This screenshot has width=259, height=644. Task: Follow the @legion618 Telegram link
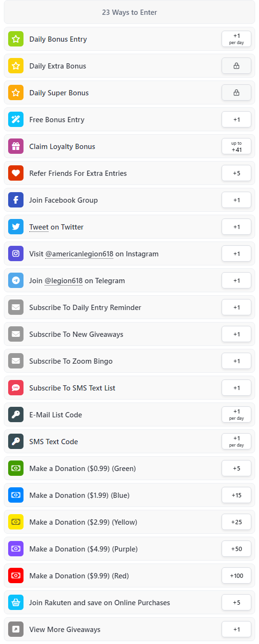64,281
